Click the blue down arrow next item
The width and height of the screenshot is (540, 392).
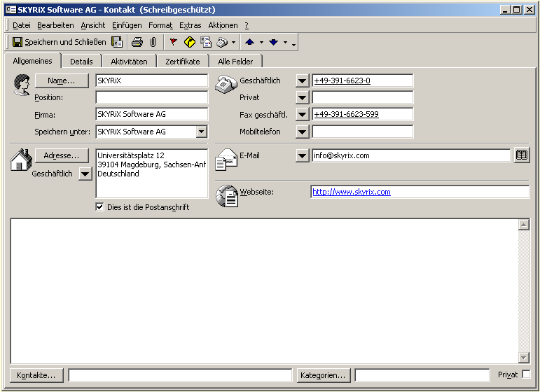pos(273,42)
